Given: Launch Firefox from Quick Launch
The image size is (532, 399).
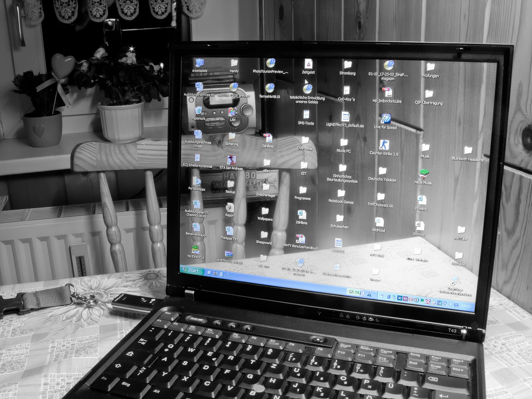Looking at the screenshot, I should pyautogui.click(x=215, y=273).
